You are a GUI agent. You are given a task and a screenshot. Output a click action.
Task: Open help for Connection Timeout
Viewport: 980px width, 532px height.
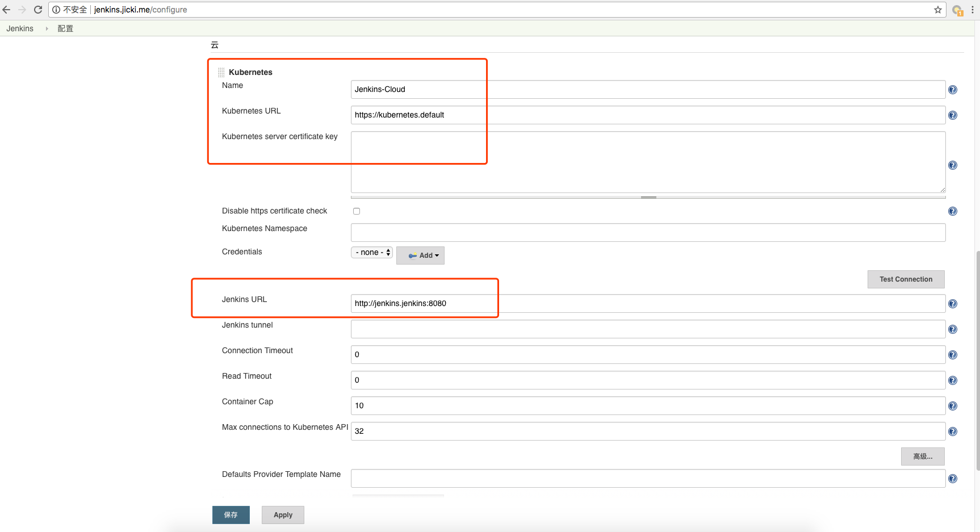click(x=953, y=355)
